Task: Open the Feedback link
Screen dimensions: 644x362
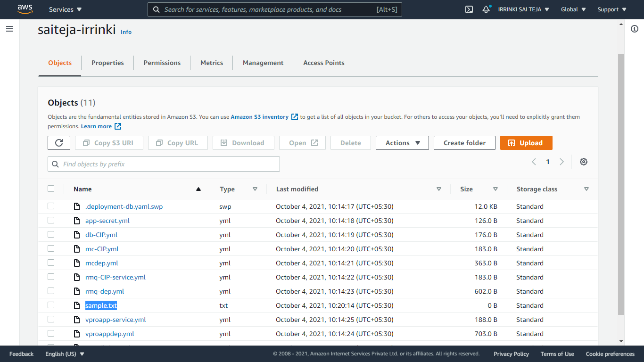Action: [x=21, y=354]
